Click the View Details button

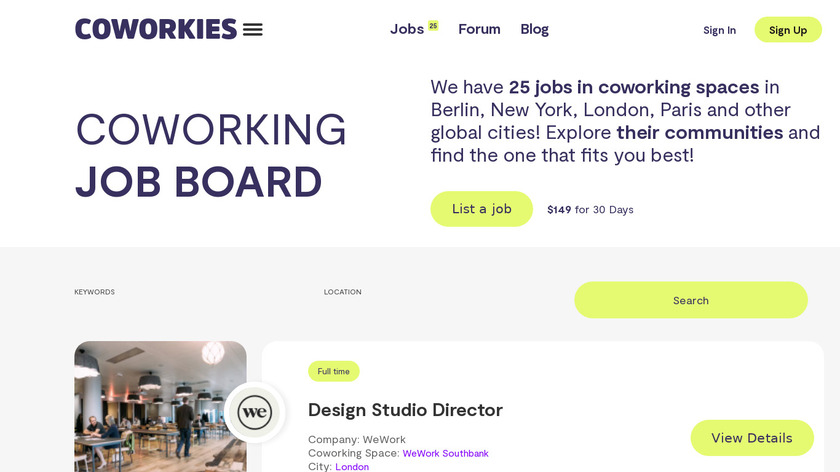(751, 438)
